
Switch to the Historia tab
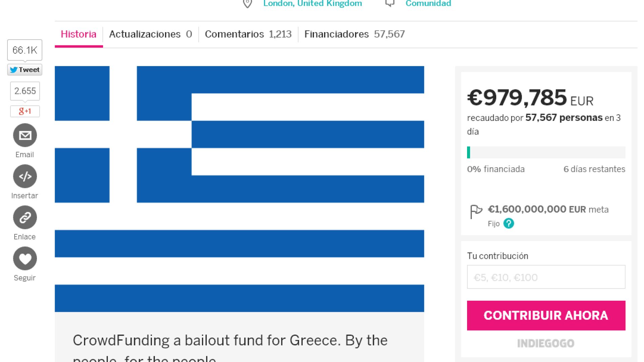[x=78, y=34]
